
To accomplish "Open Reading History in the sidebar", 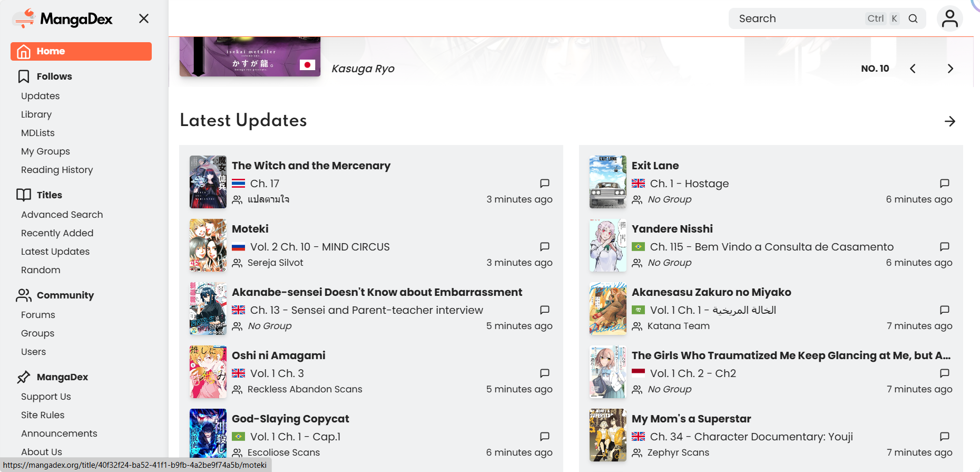I will (57, 170).
